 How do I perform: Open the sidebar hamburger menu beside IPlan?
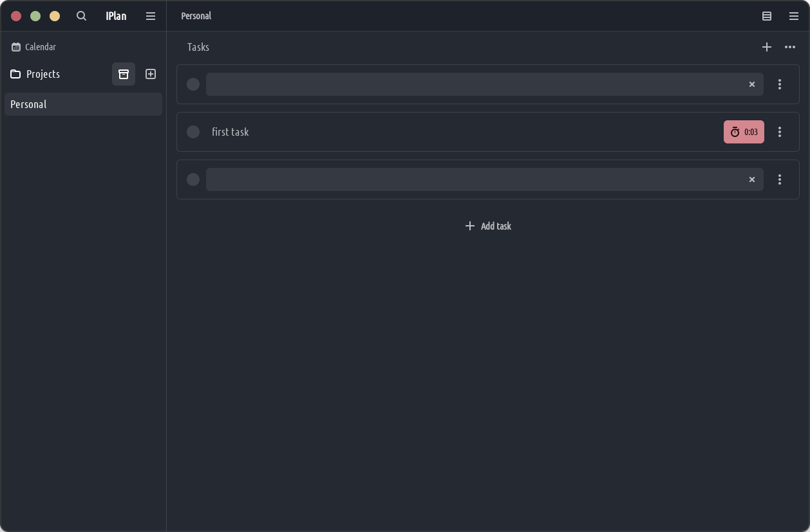[151, 16]
